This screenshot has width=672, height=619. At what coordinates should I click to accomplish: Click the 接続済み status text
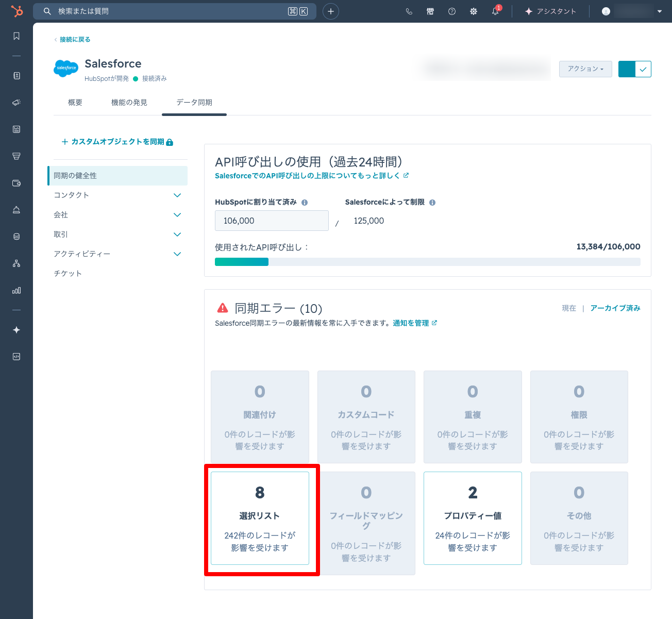[x=155, y=79]
